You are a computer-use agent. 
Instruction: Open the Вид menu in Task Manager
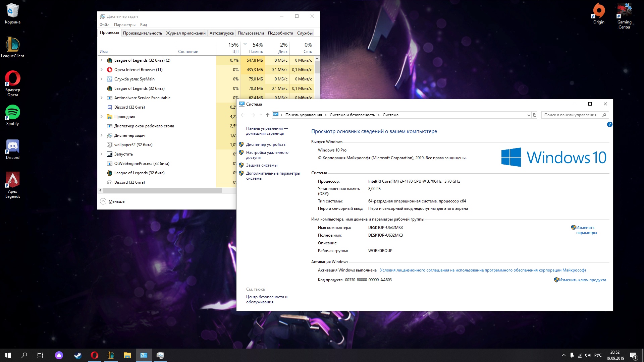[144, 25]
